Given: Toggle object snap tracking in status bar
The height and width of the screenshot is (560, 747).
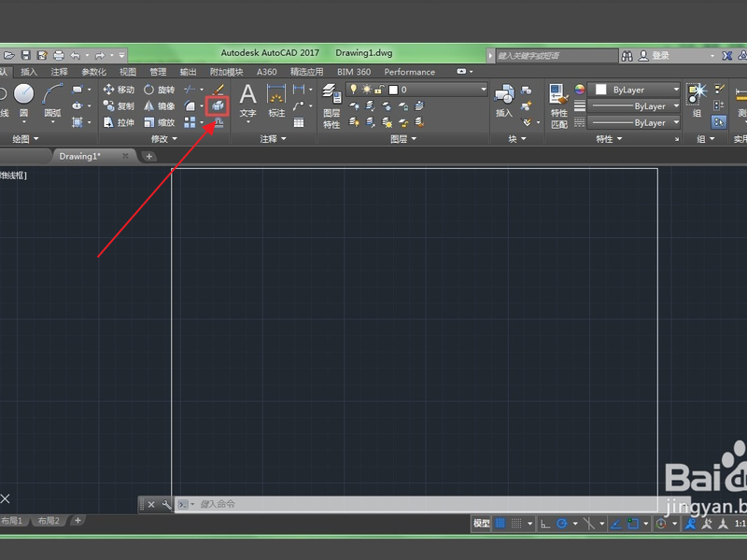Looking at the screenshot, I should click(x=615, y=524).
